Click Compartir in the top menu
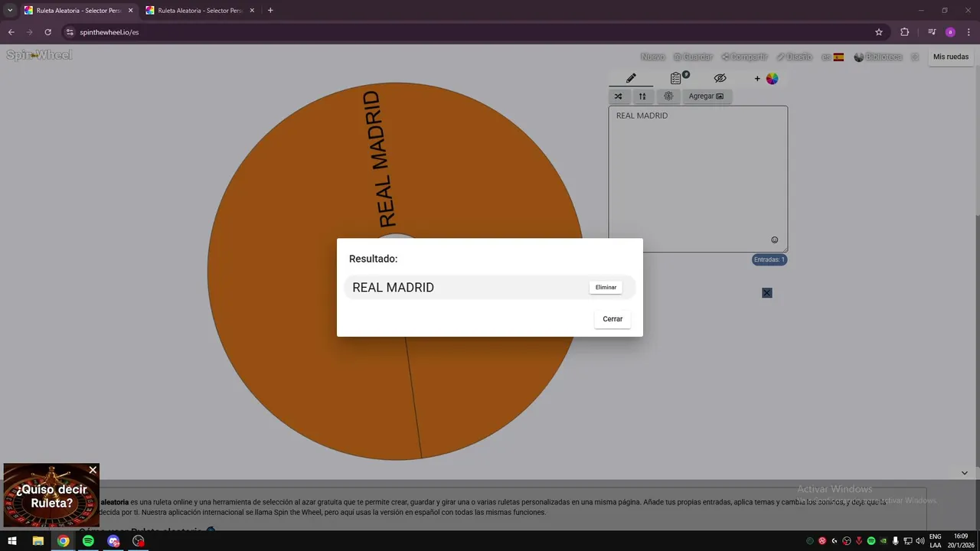980x551 pixels. coord(744,57)
